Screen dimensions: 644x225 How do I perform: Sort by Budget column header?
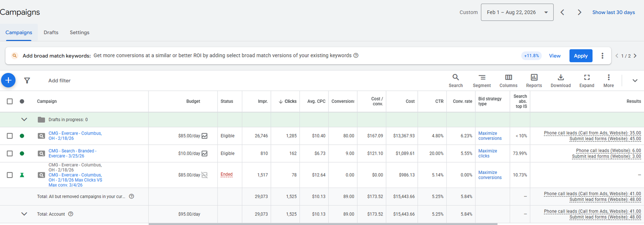(x=193, y=101)
